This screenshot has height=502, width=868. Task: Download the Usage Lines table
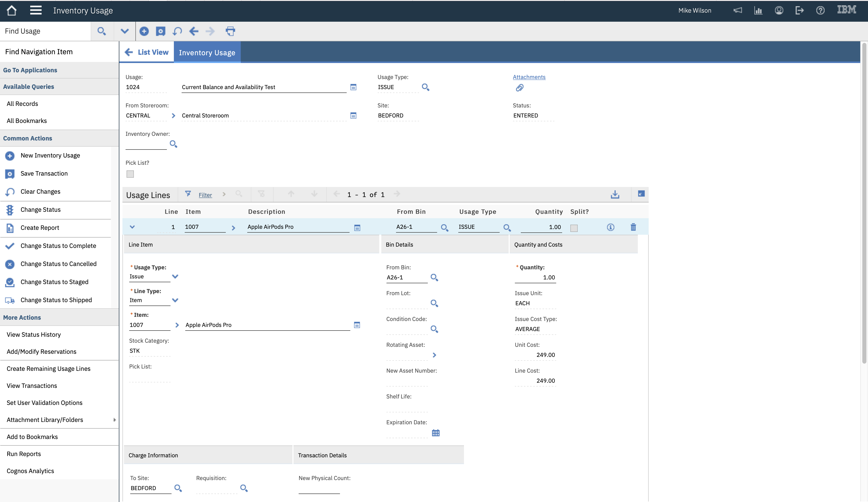point(615,194)
